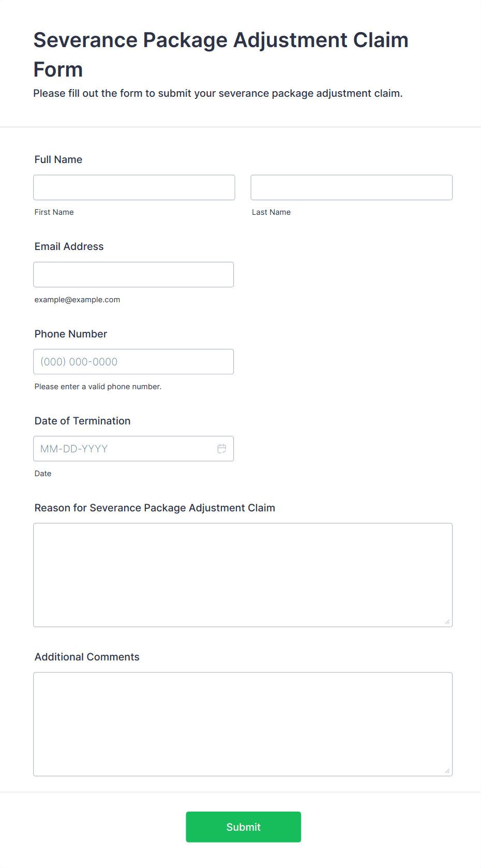
Task: Click the First Name input field
Action: point(134,187)
